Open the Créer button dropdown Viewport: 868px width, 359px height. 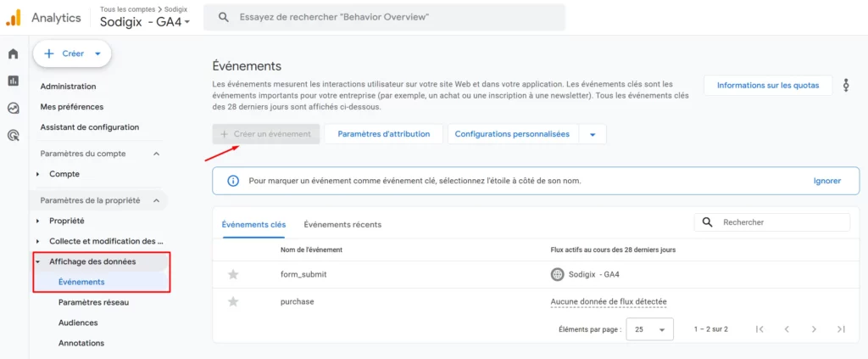pyautogui.click(x=98, y=53)
